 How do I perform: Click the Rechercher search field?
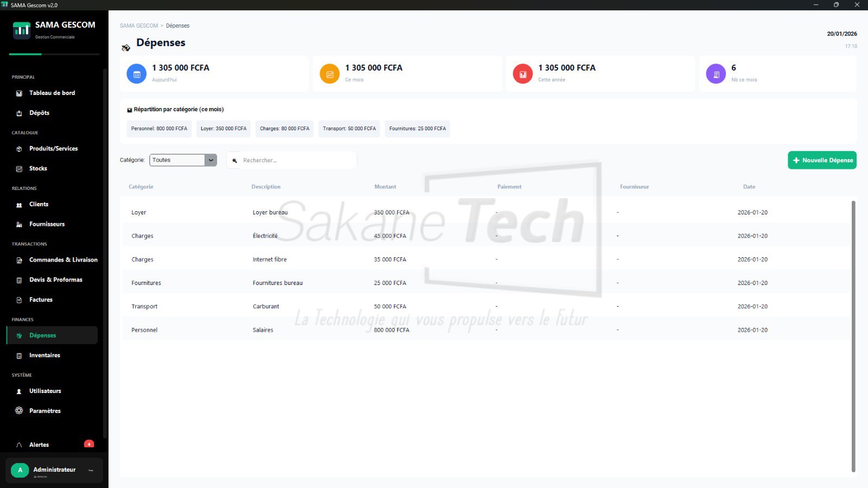click(x=292, y=161)
